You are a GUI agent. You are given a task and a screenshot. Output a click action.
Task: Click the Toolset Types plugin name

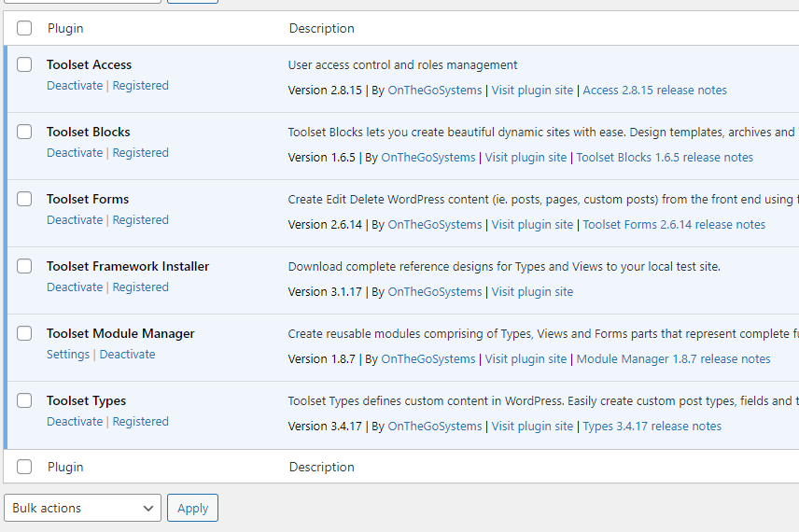click(x=87, y=401)
